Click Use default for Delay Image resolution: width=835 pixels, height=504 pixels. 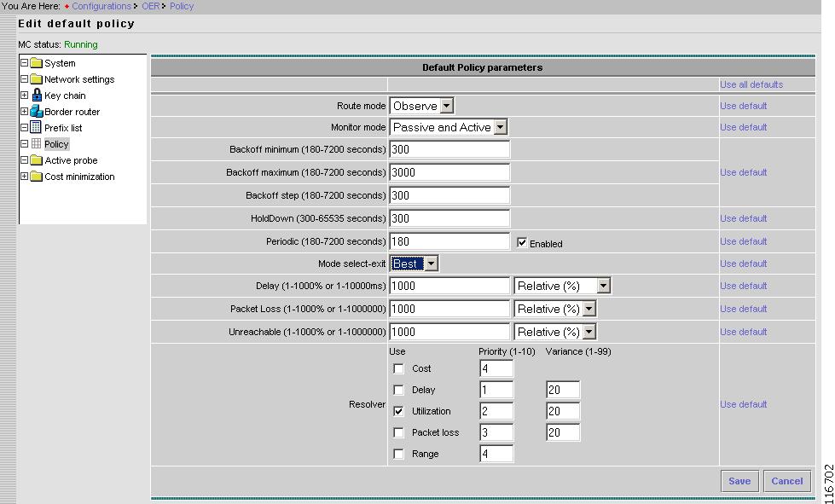[x=744, y=286]
